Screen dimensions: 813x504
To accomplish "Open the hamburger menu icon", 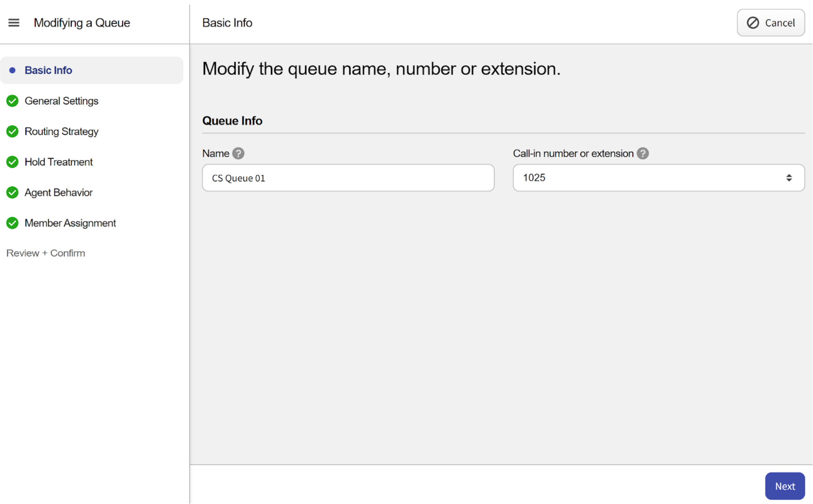I will pyautogui.click(x=14, y=23).
